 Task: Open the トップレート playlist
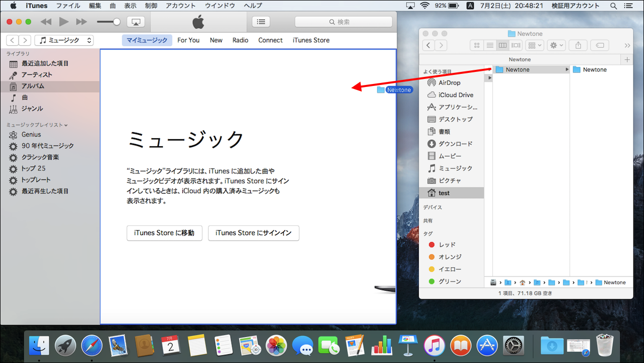pos(50,180)
